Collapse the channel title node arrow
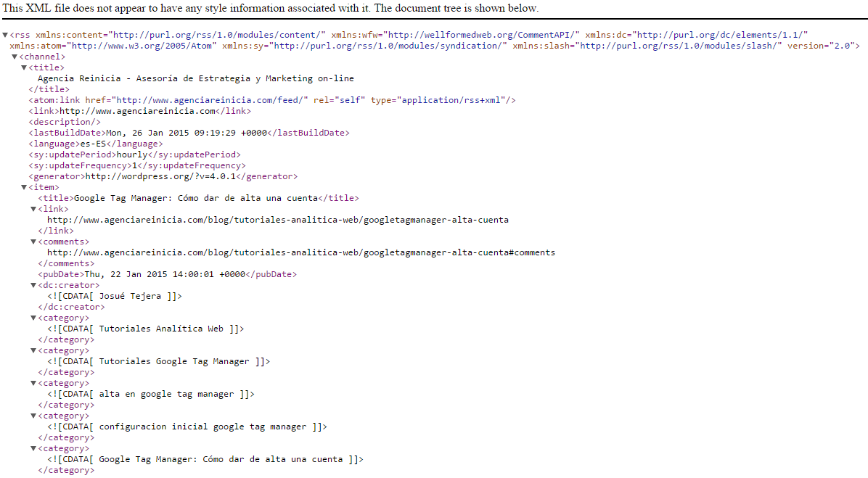This screenshot has height=478, width=868. [24, 68]
